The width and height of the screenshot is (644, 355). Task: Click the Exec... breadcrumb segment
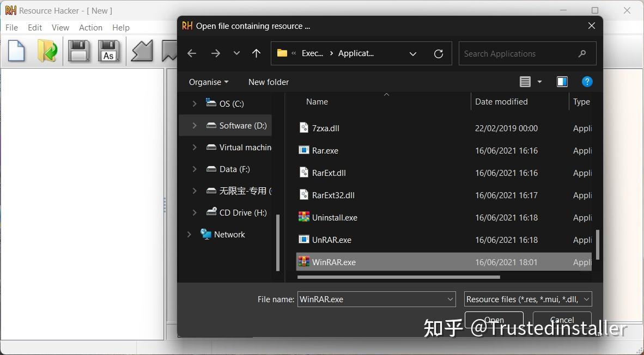coord(312,53)
